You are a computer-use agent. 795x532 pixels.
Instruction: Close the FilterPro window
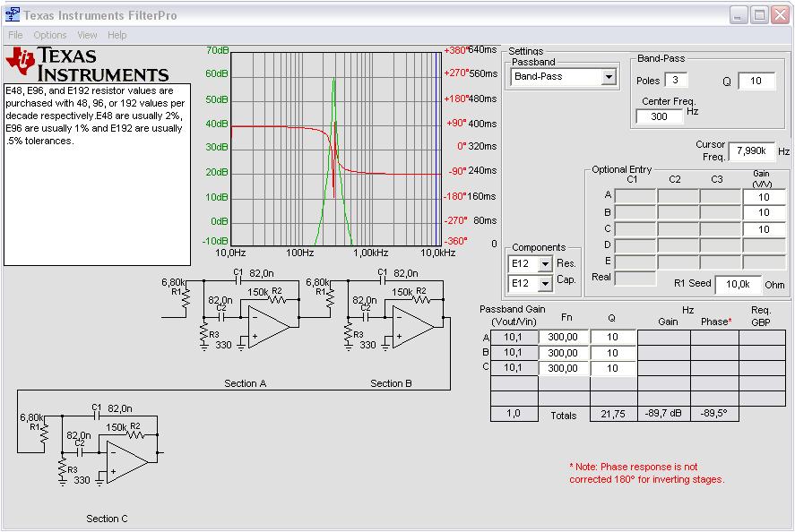pyautogui.click(x=780, y=15)
